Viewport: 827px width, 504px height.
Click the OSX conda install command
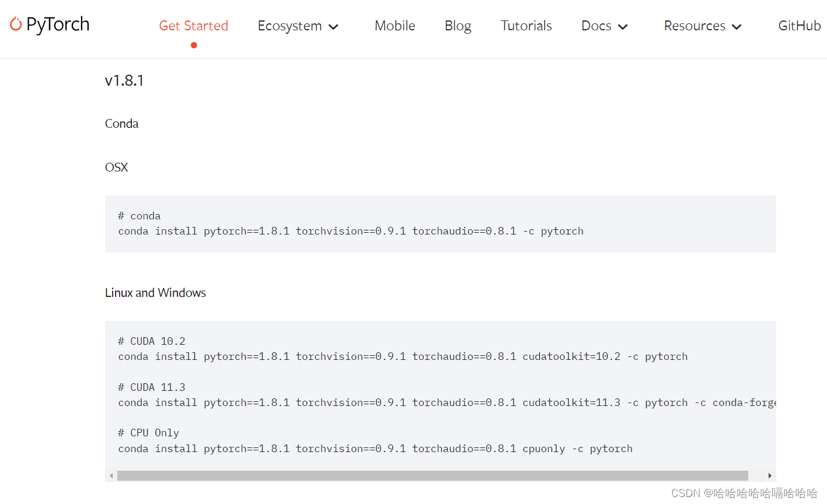tap(351, 231)
